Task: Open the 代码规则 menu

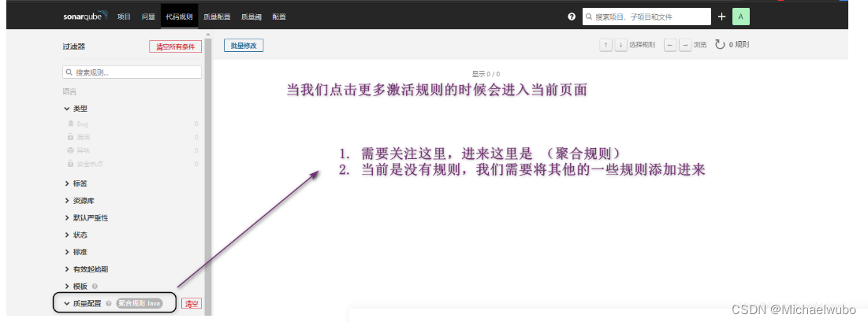Action: (180, 17)
